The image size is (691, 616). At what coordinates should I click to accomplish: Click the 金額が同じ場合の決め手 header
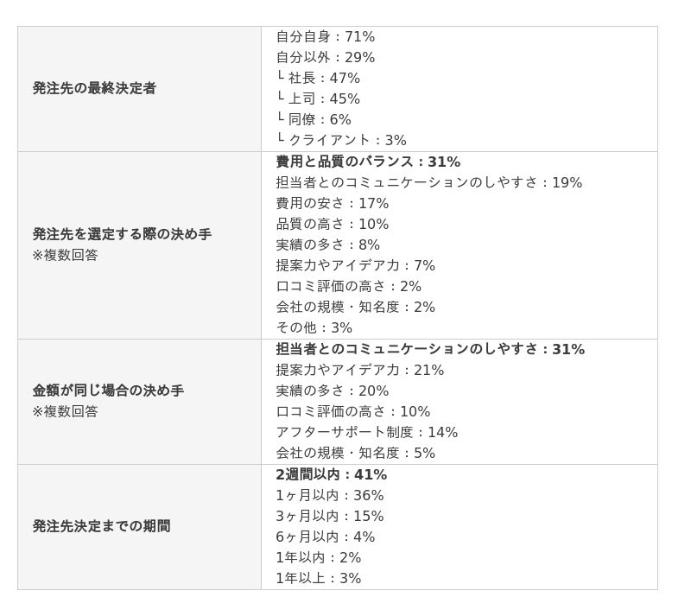(108, 391)
